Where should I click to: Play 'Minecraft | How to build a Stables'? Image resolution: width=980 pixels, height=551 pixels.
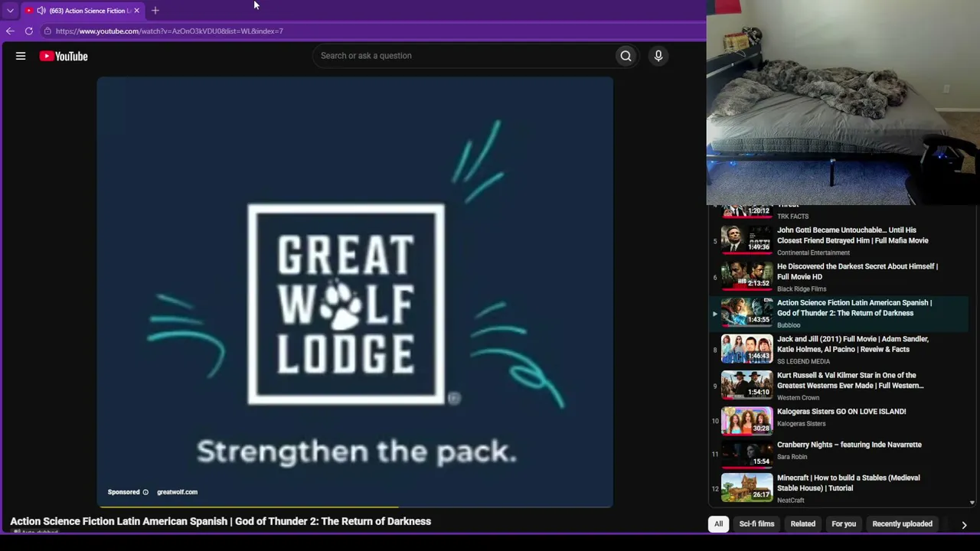click(x=848, y=483)
